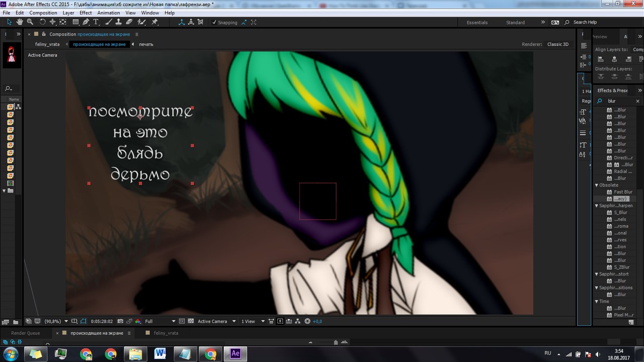
Task: Click the Local Axis Mode icon
Action: [182, 22]
